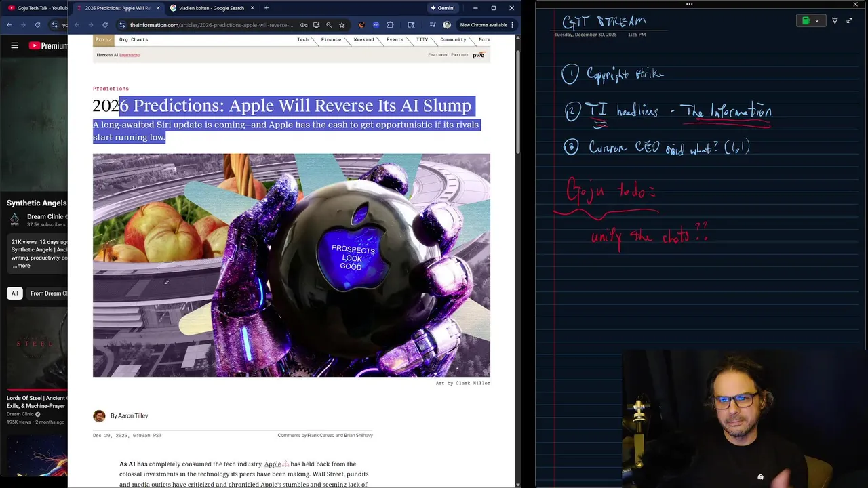Click the PwC featured partner logo

[479, 55]
